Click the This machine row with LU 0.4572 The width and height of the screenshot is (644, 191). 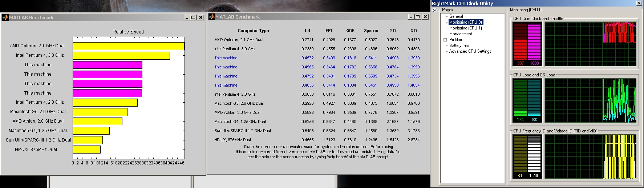click(317, 58)
